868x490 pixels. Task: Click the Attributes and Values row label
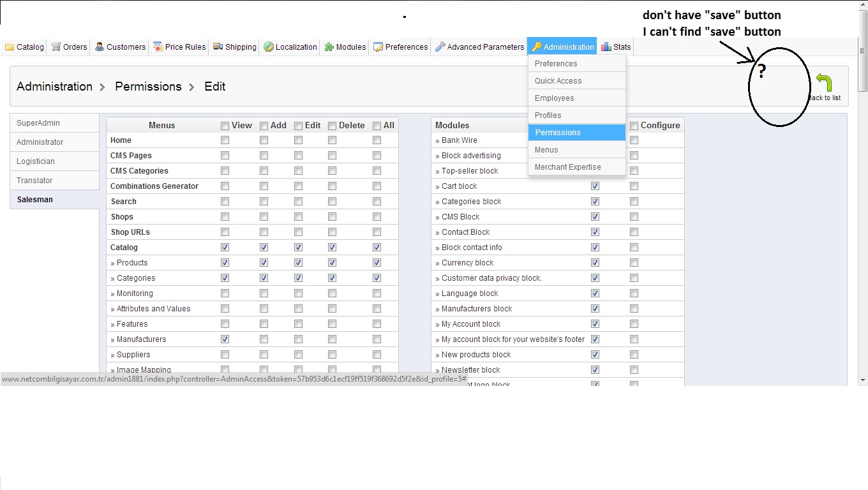tap(153, 309)
